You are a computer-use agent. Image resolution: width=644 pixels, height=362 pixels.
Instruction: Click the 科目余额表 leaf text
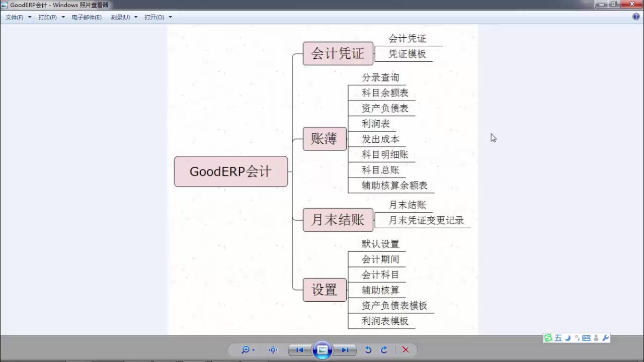click(x=385, y=93)
